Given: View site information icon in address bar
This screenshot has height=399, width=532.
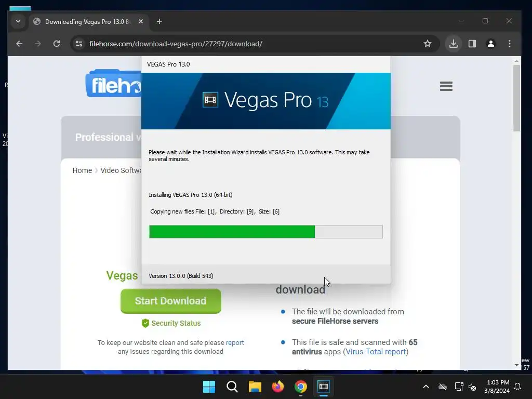Looking at the screenshot, I should (x=79, y=44).
